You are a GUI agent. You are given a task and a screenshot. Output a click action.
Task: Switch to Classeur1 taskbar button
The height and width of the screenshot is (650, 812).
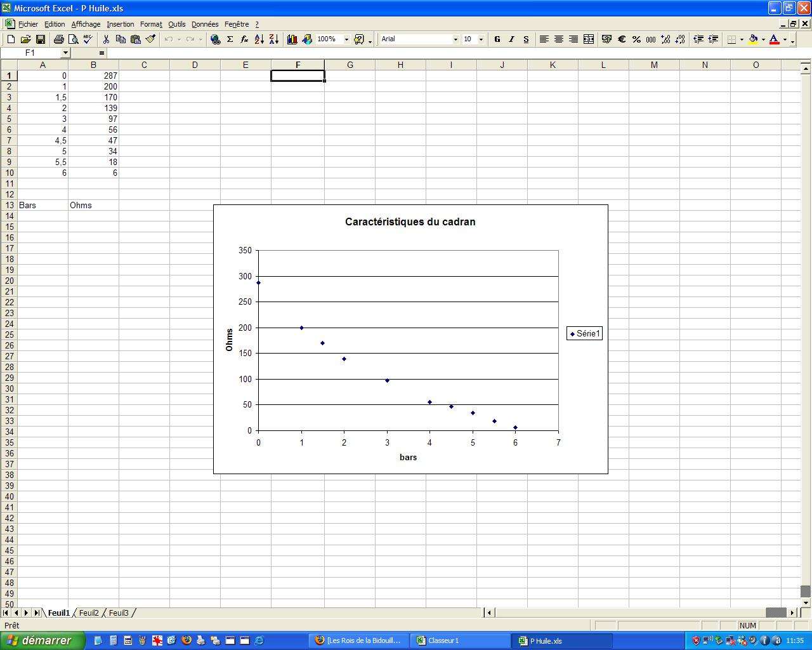(x=460, y=640)
